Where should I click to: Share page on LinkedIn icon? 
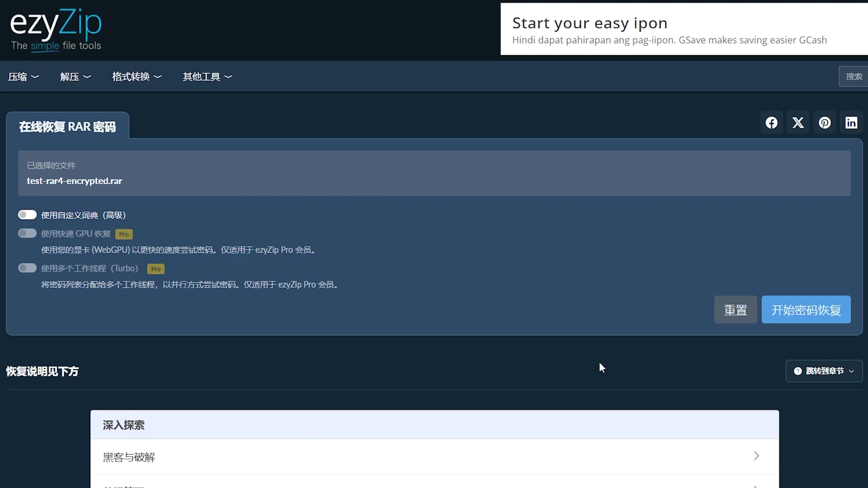pos(851,123)
